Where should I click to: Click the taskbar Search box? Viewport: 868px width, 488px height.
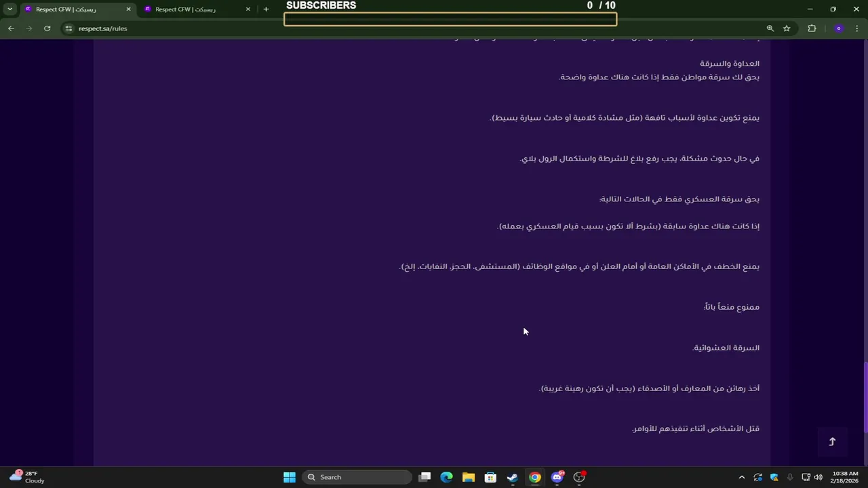(x=357, y=477)
